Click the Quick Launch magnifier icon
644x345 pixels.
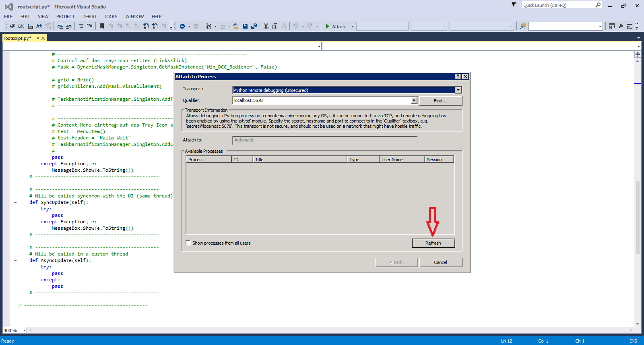click(598, 5)
